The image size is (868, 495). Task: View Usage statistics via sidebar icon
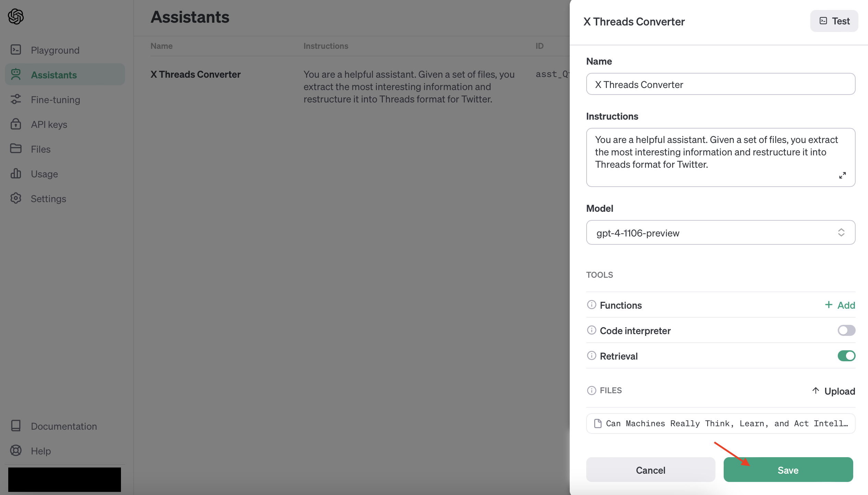click(16, 174)
